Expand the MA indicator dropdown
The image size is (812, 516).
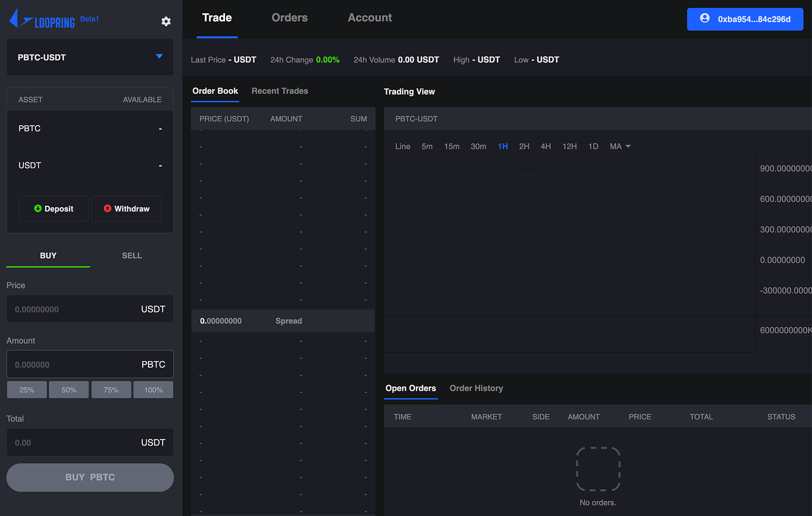[x=620, y=146]
